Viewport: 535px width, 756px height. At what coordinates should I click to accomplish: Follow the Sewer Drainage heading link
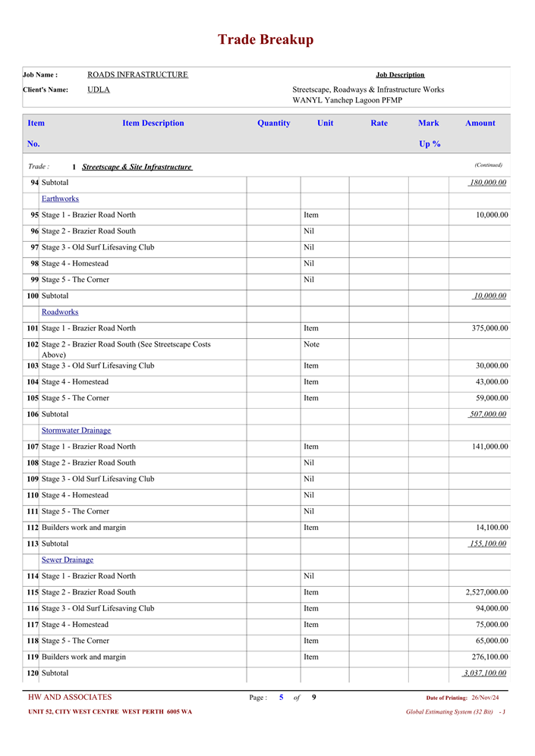[68, 560]
